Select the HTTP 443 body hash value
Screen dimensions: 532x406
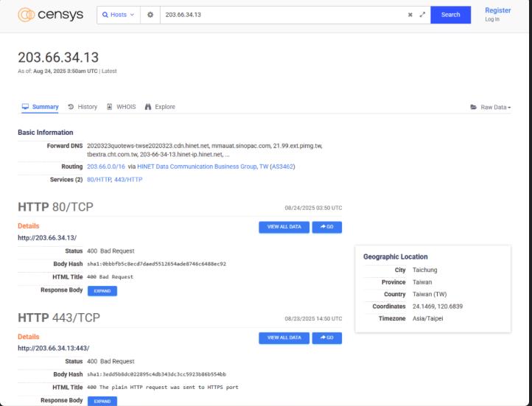click(156, 374)
